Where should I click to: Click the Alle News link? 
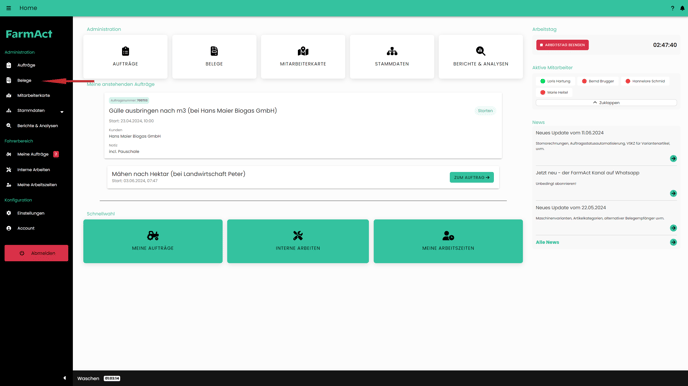click(547, 242)
